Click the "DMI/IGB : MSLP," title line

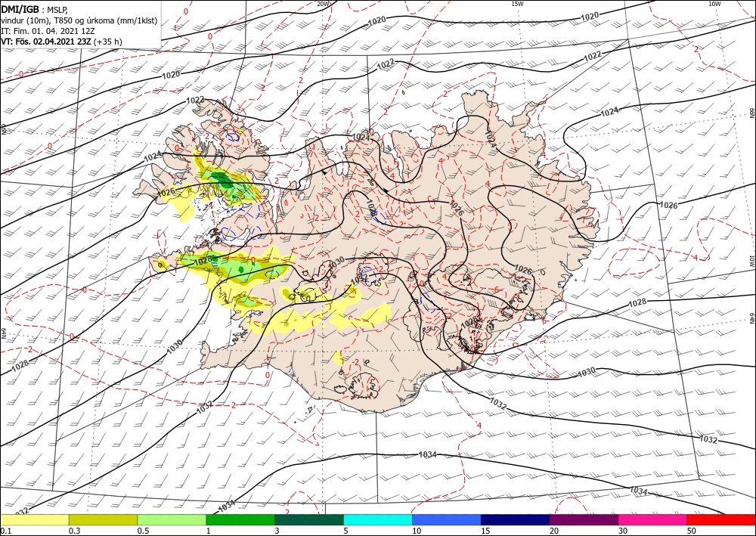(36, 9)
